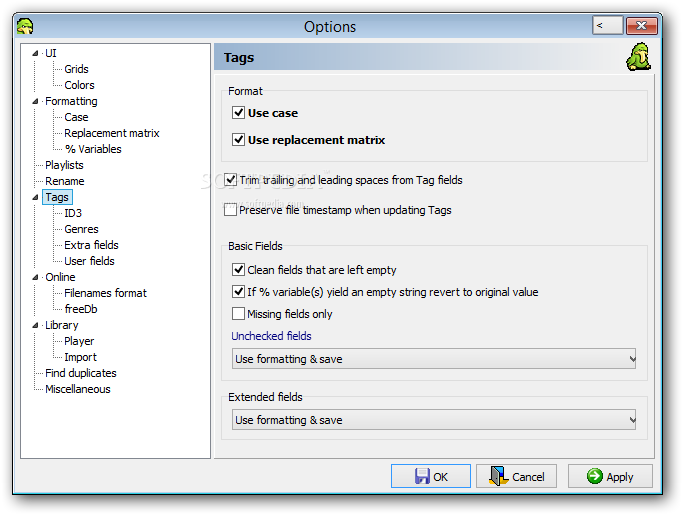Go to Find duplicates options
The image size is (683, 515).
pyautogui.click(x=81, y=373)
